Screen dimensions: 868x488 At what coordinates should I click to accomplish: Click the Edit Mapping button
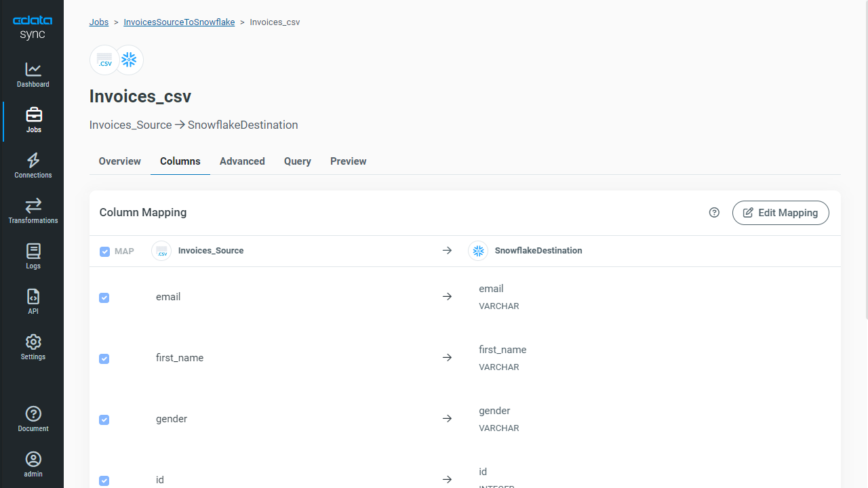[781, 213]
